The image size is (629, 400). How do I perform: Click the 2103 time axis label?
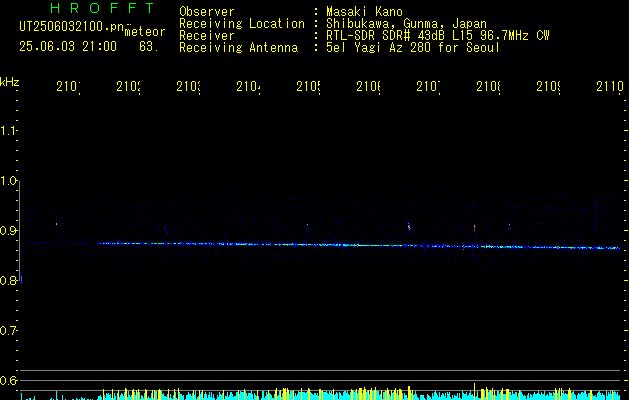189,86
